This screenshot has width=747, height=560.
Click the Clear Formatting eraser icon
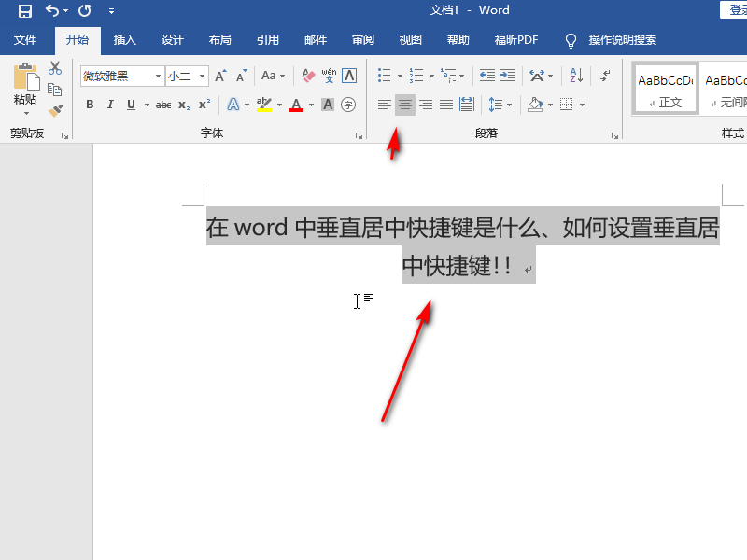tap(308, 76)
